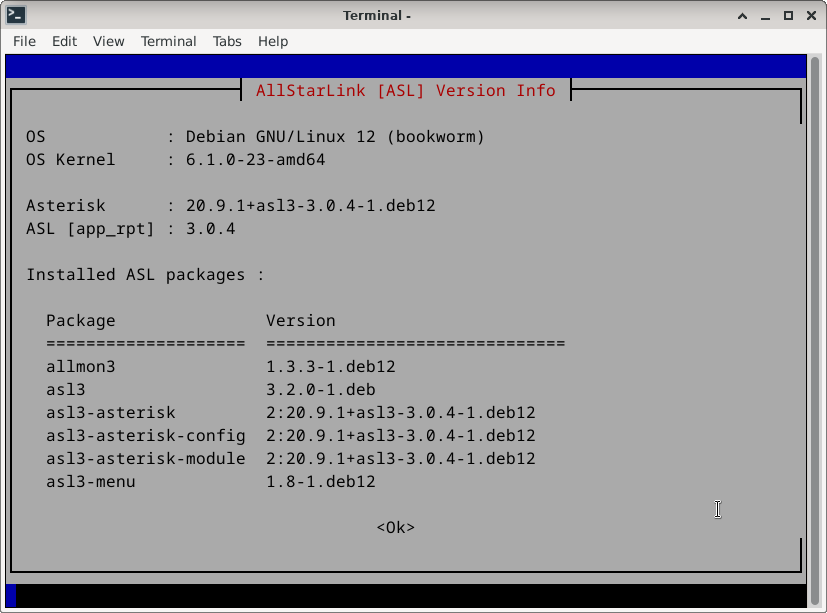Viewport: 827px width, 613px height.
Task: Click asl3 version 3.2.0-1.deb
Action: (321, 389)
